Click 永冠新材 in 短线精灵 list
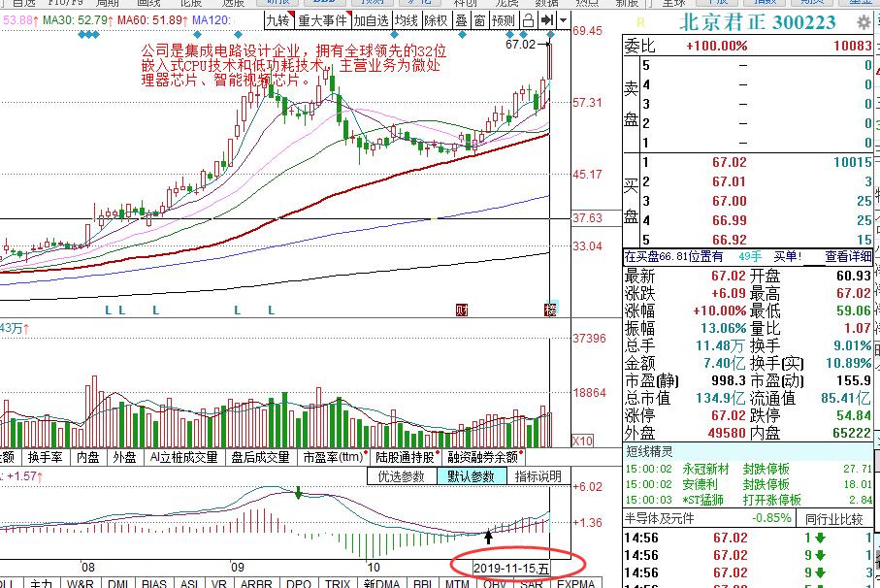Screen dimensions: 880x588 (705, 469)
